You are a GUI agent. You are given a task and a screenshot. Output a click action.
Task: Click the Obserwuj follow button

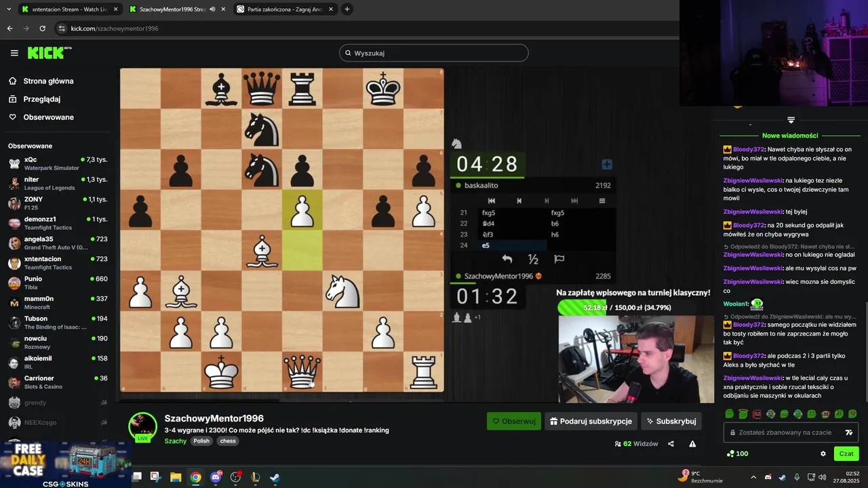click(x=514, y=421)
